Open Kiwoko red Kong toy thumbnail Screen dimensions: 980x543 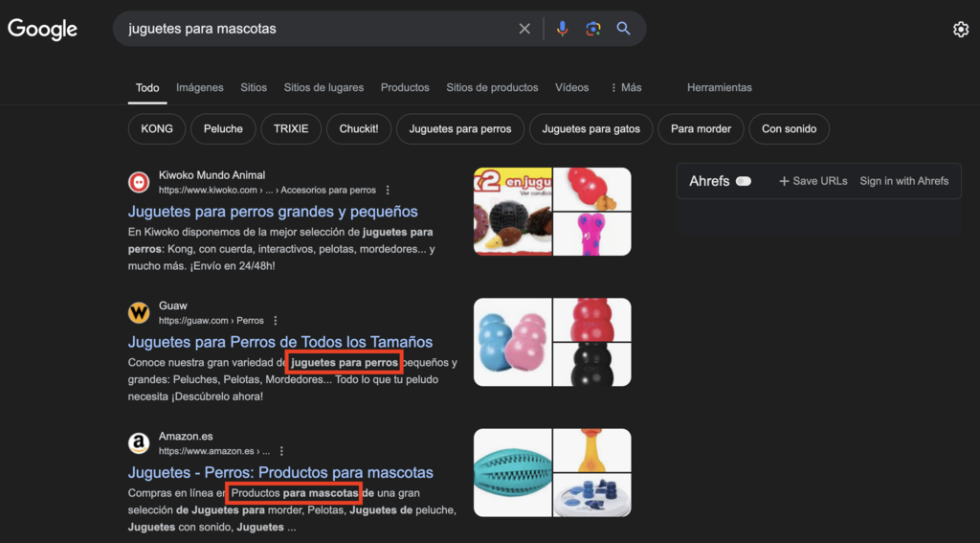[x=592, y=190]
